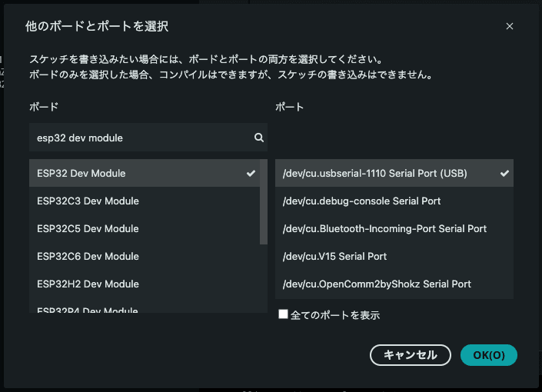Pick ESP32C6 Dev Module board
Image resolution: width=542 pixels, height=392 pixels.
[x=145, y=256]
